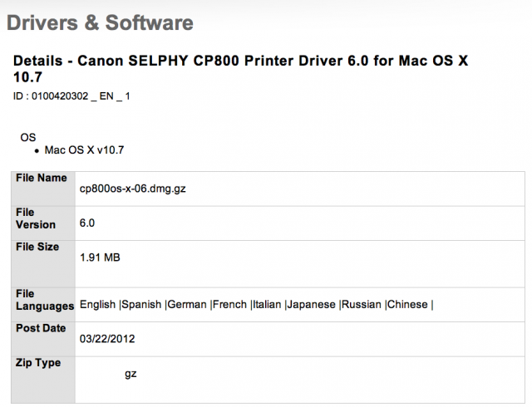This screenshot has width=532, height=407.
Task: Select the ID 0100420302 text
Action: coord(71,96)
